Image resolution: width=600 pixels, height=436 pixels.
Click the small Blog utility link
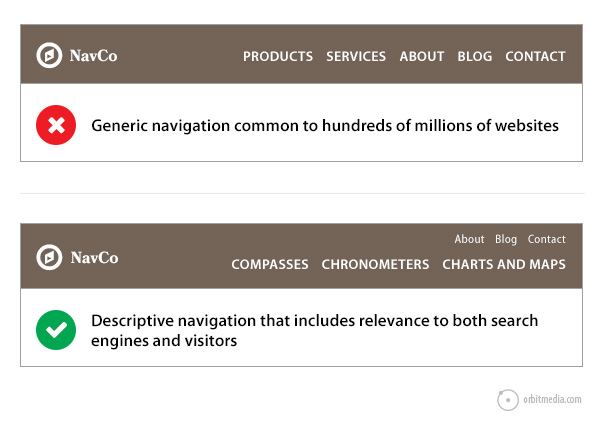pos(506,240)
